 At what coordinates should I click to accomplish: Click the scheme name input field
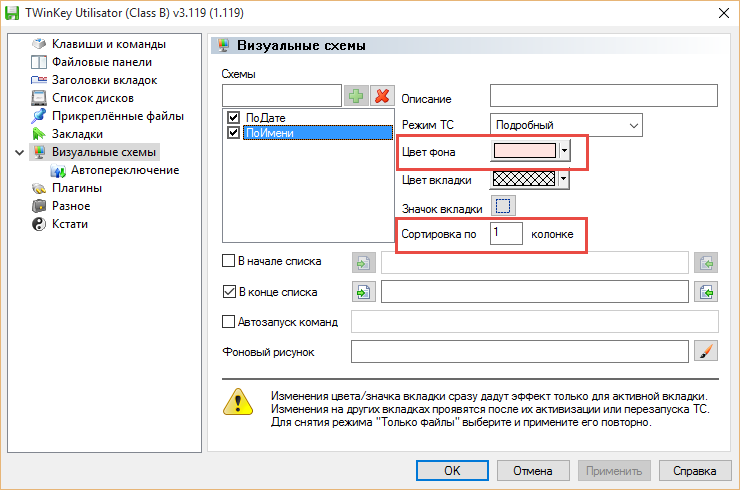[x=282, y=96]
